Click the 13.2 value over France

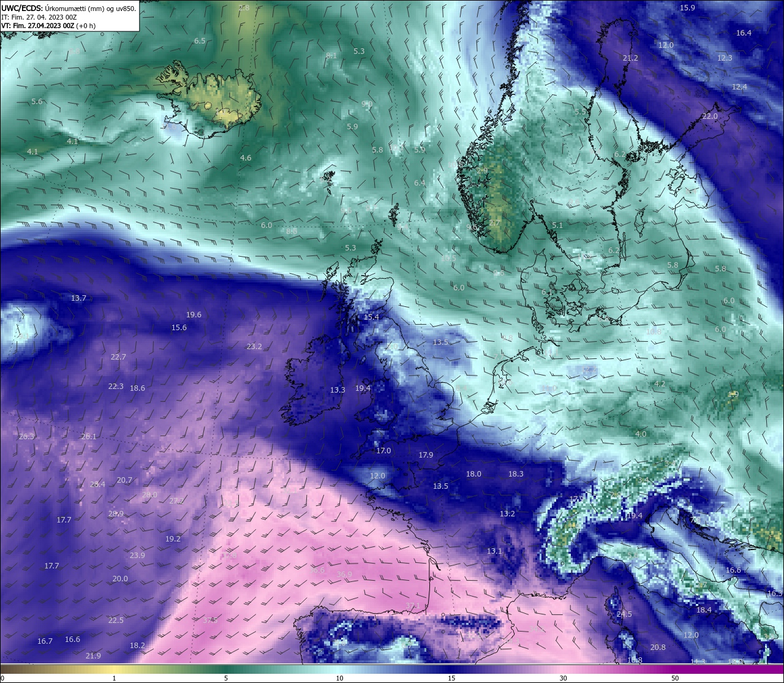click(x=507, y=514)
